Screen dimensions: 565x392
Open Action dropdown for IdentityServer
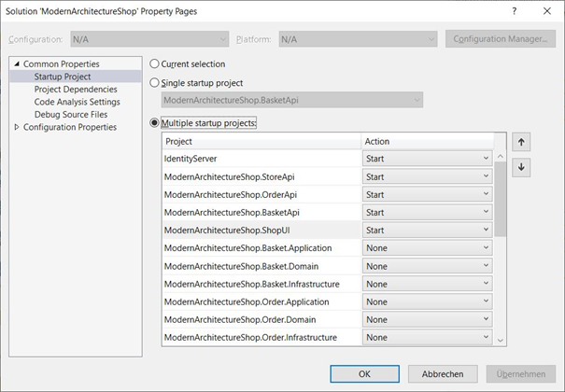[427, 159]
